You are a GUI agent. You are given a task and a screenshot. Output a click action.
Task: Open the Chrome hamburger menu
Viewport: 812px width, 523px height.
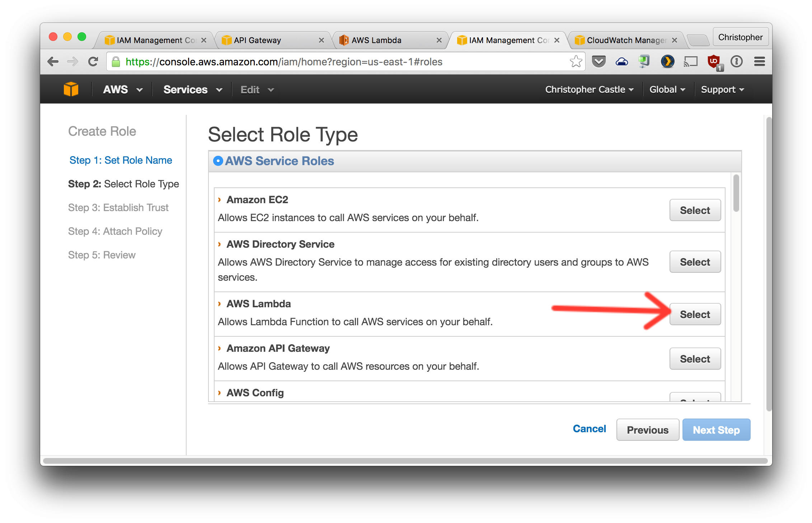[759, 62]
